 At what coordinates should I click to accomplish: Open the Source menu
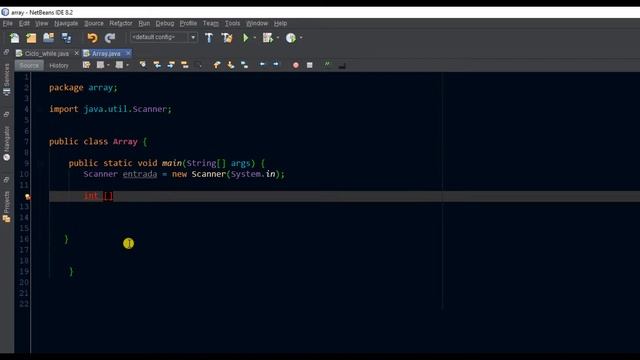(x=93, y=23)
